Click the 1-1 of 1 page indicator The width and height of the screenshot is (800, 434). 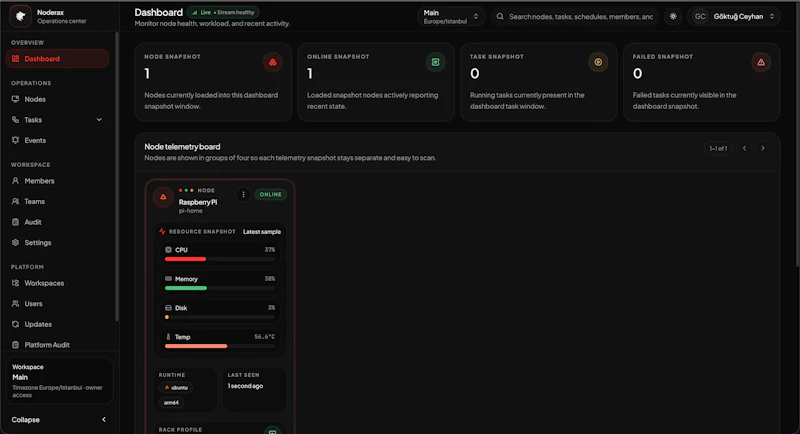(x=718, y=148)
